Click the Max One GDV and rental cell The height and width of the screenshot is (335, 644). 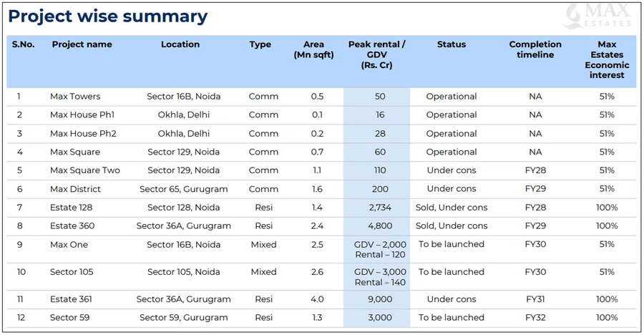pos(379,249)
